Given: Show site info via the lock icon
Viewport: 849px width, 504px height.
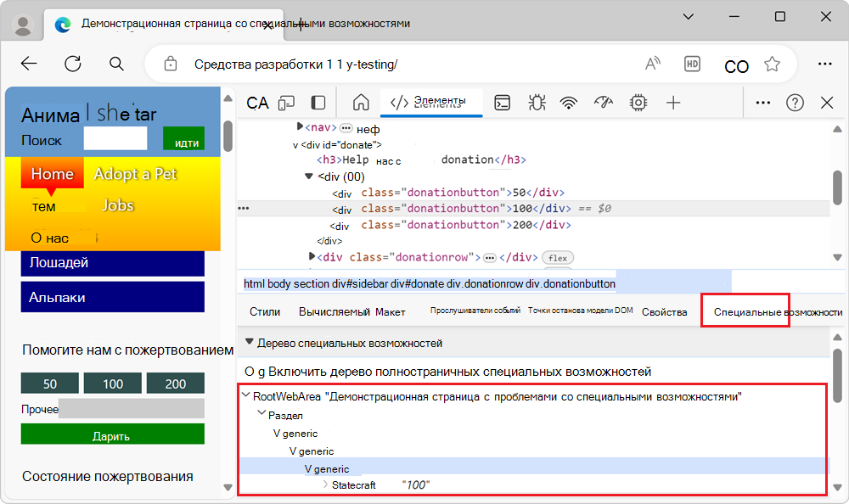Looking at the screenshot, I should (x=171, y=64).
